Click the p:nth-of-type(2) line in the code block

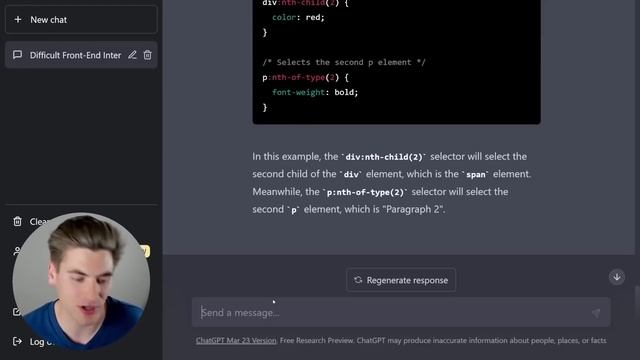click(x=305, y=78)
